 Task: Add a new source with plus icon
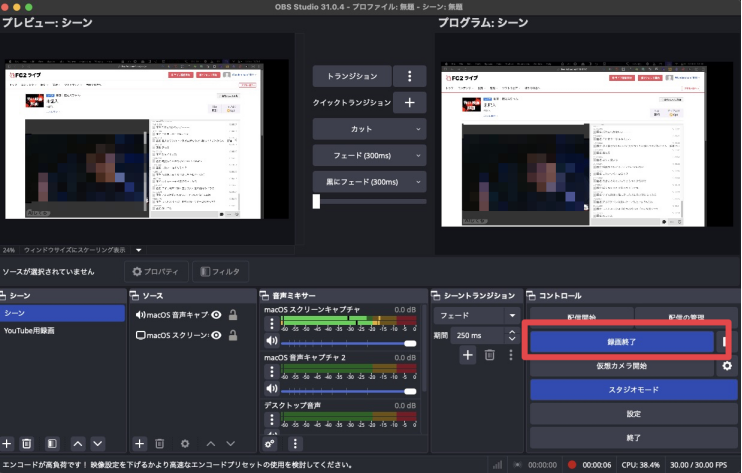pyautogui.click(x=140, y=443)
